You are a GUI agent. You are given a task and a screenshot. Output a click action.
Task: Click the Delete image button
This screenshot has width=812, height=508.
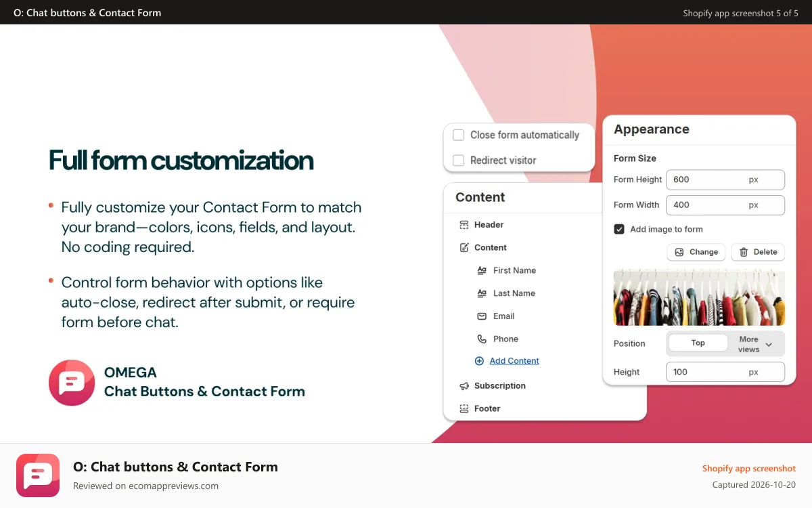[x=758, y=252]
